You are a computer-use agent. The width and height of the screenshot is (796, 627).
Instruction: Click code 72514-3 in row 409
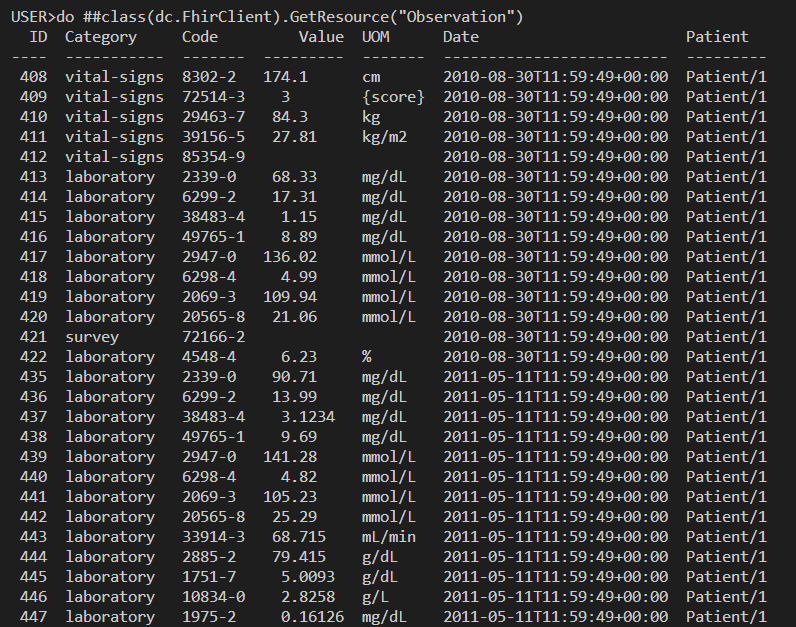click(213, 96)
